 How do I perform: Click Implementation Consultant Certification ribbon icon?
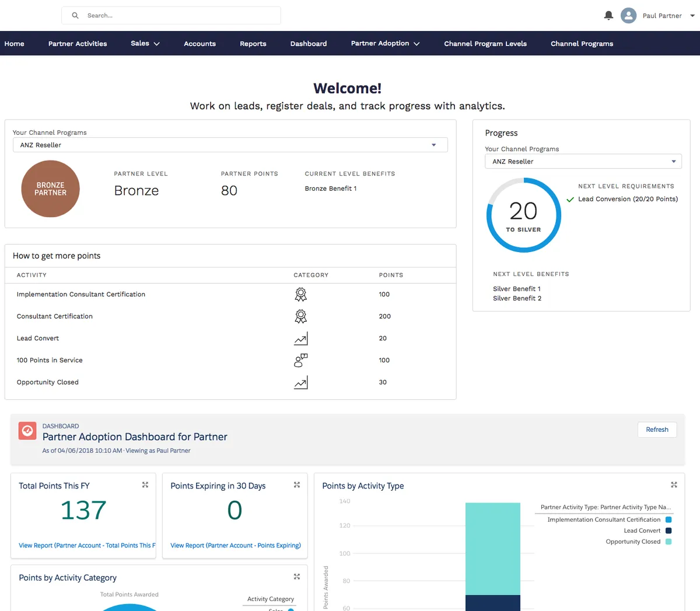(300, 295)
